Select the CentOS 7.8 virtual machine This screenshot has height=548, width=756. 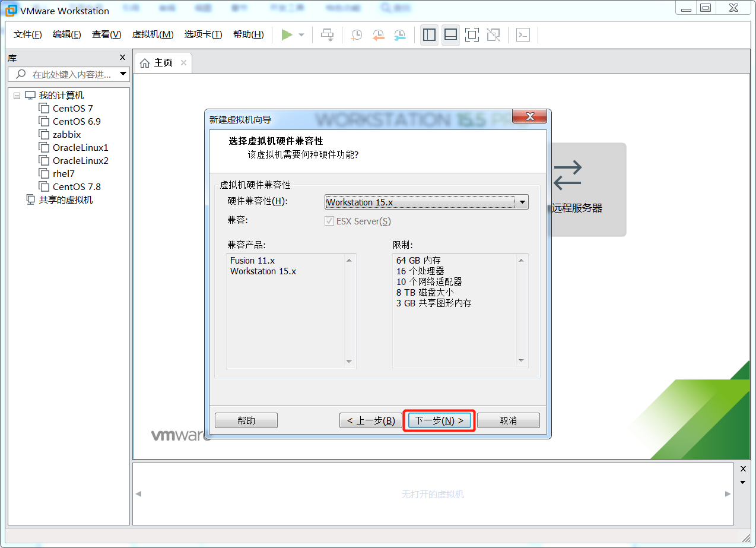77,187
